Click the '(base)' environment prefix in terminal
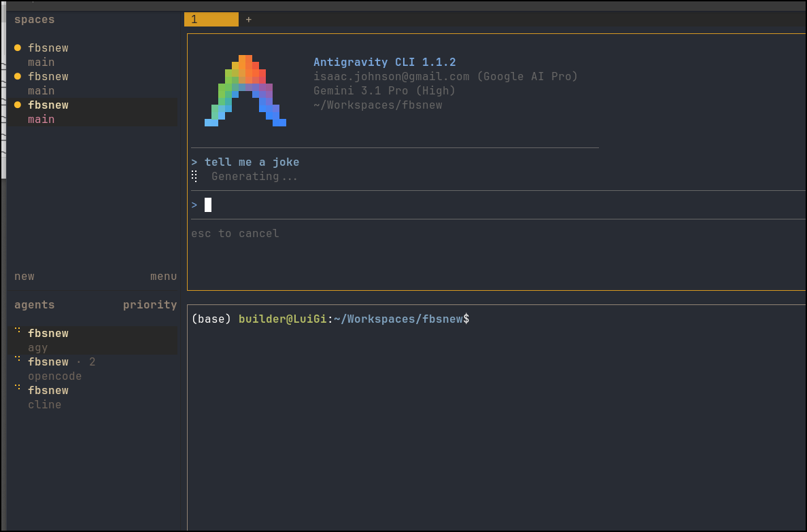Screen dimensions: 807x532 pyautogui.click(x=211, y=319)
